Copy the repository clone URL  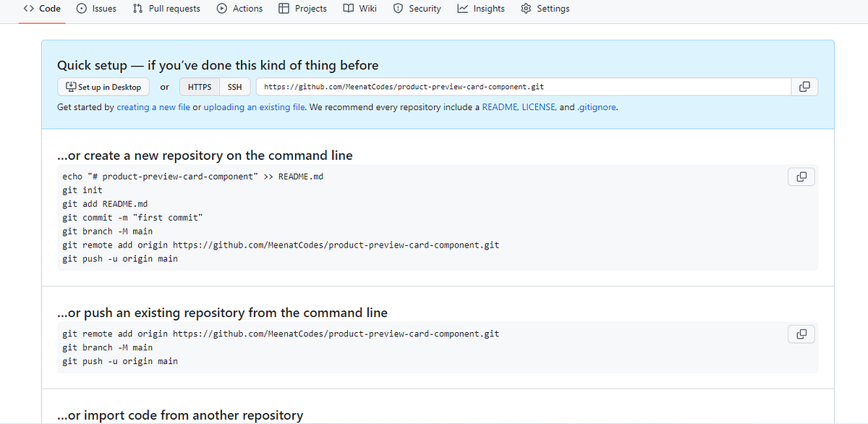click(804, 86)
